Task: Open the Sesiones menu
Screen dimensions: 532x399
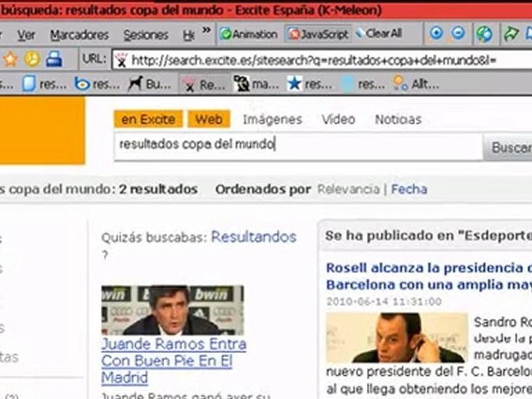Action: pos(146,35)
